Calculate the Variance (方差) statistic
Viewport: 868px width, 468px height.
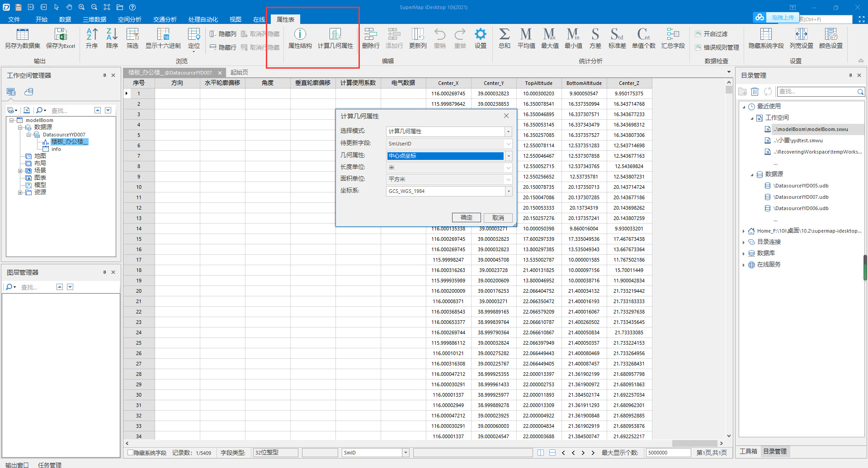pos(595,34)
